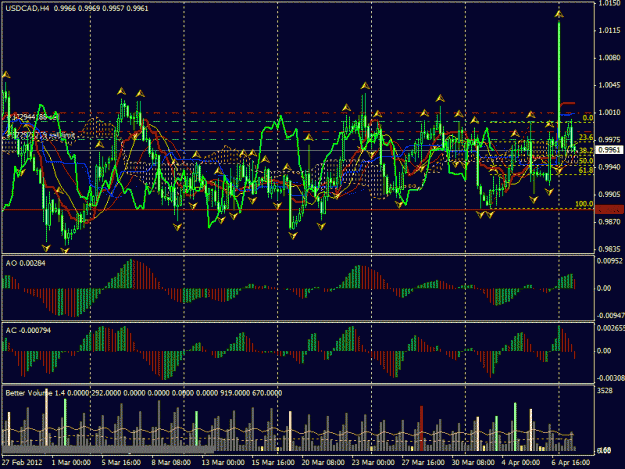Click the 0.9870 price axis label
Viewport: 625px width, 469px height.
610,222
